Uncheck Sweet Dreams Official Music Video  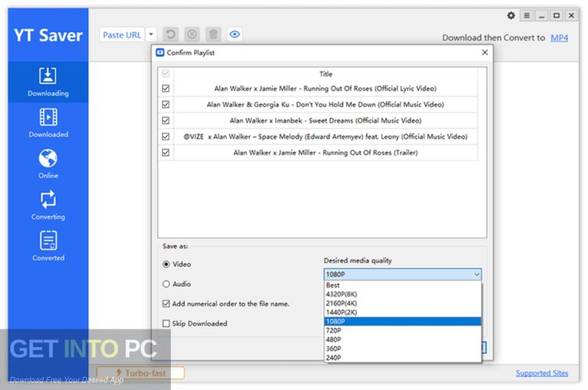coord(165,120)
